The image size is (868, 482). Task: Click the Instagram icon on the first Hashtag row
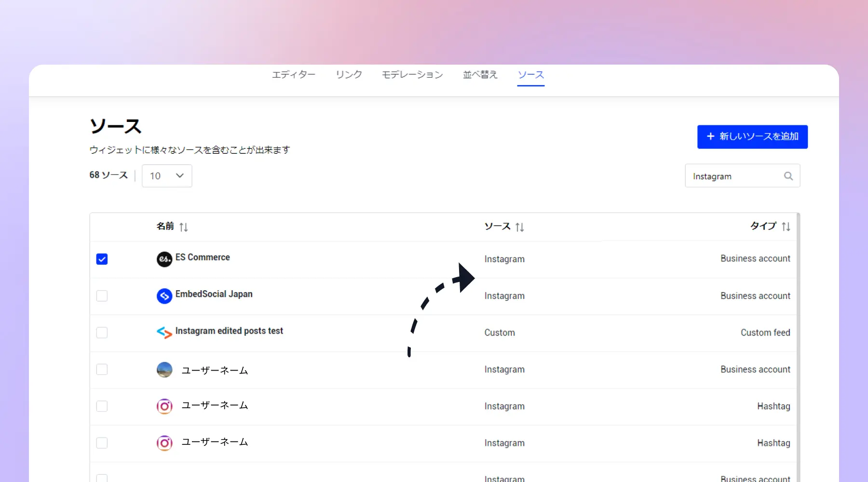click(x=164, y=406)
